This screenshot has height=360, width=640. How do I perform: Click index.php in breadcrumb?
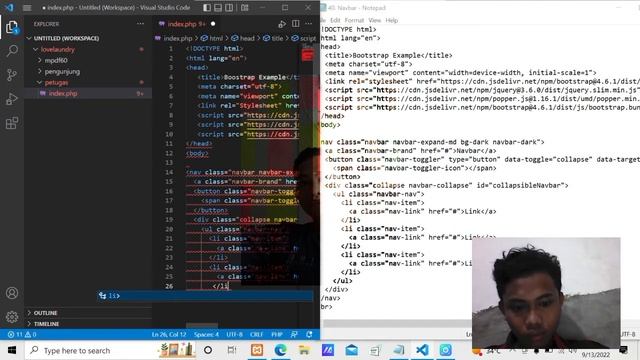[x=174, y=38]
